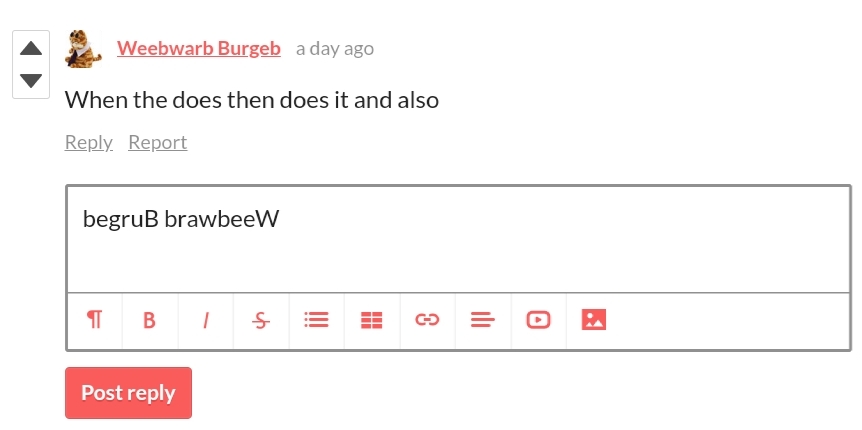862x430 pixels.
Task: Open Weebwarb Burgeb's profile link
Action: (198, 48)
